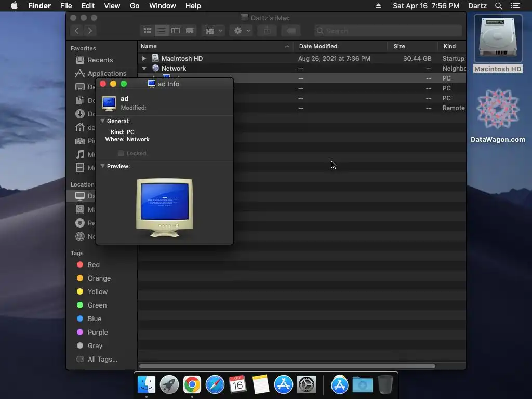Open Applications in Favorites sidebar

click(101, 73)
